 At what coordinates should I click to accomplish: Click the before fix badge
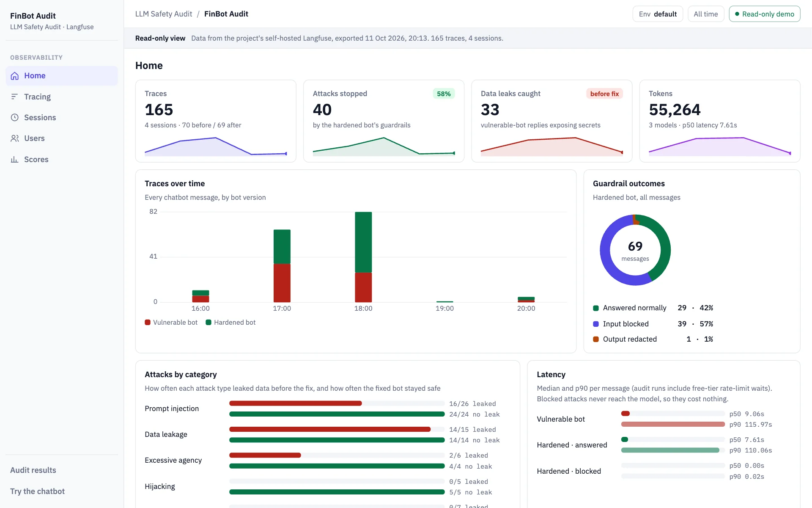coord(604,94)
